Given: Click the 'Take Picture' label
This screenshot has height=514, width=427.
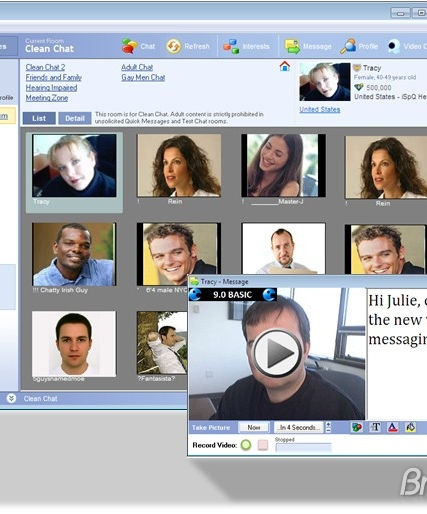Looking at the screenshot, I should (x=211, y=428).
